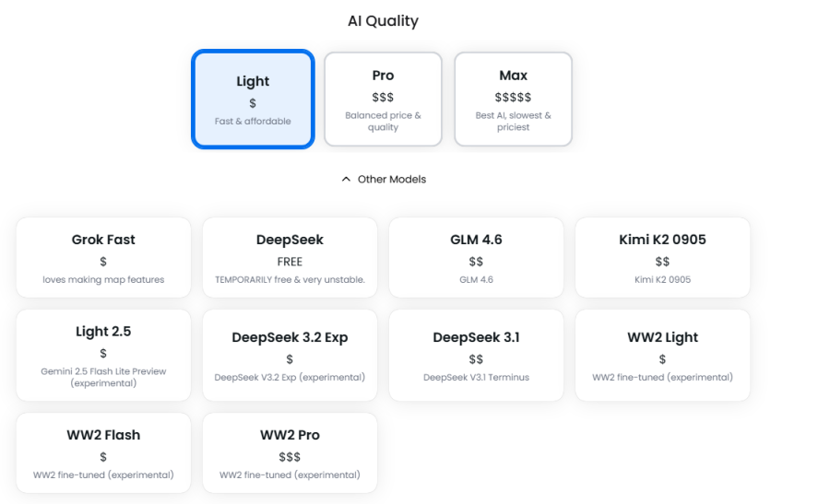Screen dimensions: 830x504
Task: Select the Light AI quality option
Action: pyautogui.click(x=253, y=99)
